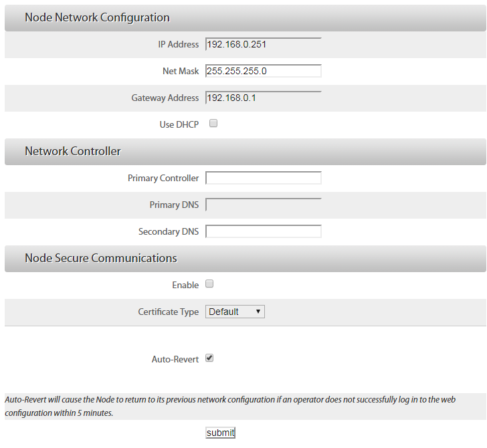Open the Certificate Type dropdown
This screenshot has width=487, height=448.
pyautogui.click(x=235, y=312)
